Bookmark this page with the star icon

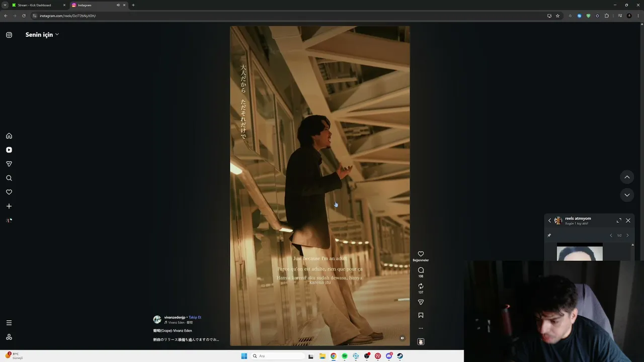tap(557, 16)
